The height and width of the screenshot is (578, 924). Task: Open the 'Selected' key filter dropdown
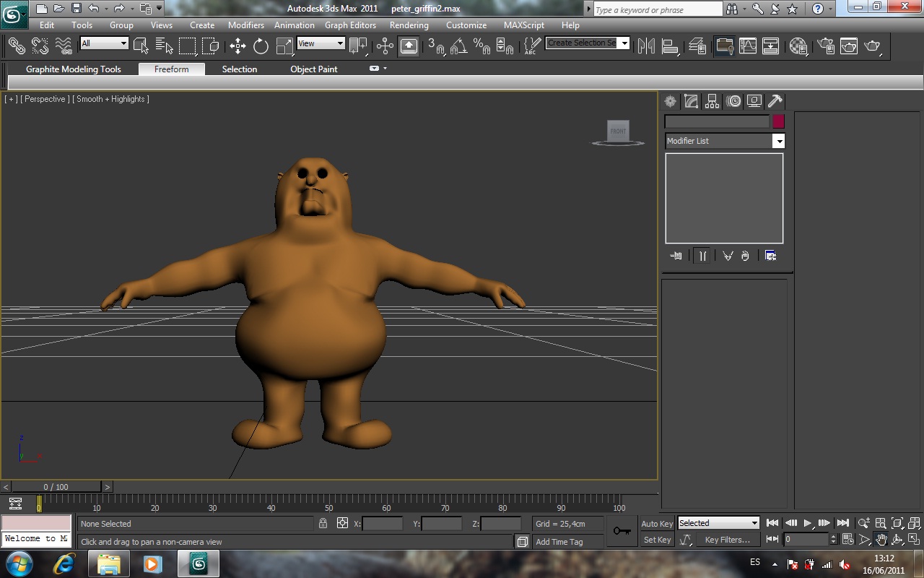point(718,523)
